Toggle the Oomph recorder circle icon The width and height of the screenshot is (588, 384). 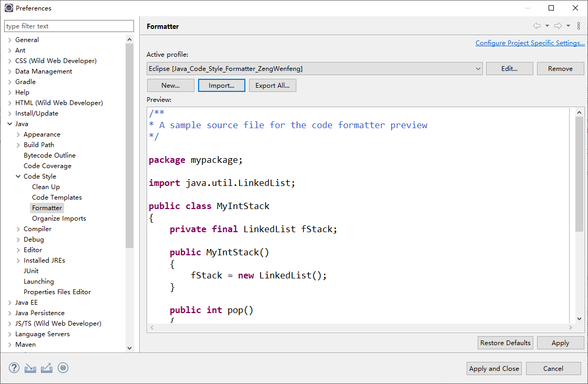pyautogui.click(x=63, y=368)
